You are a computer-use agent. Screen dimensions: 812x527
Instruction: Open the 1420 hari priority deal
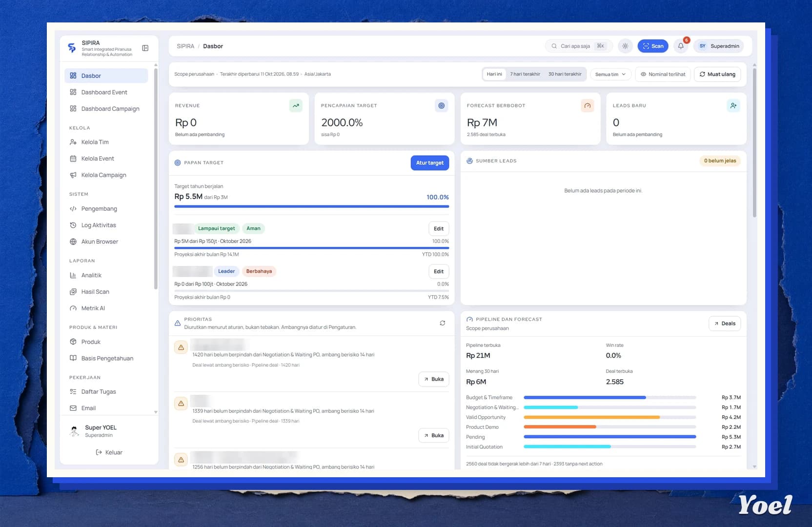(434, 379)
